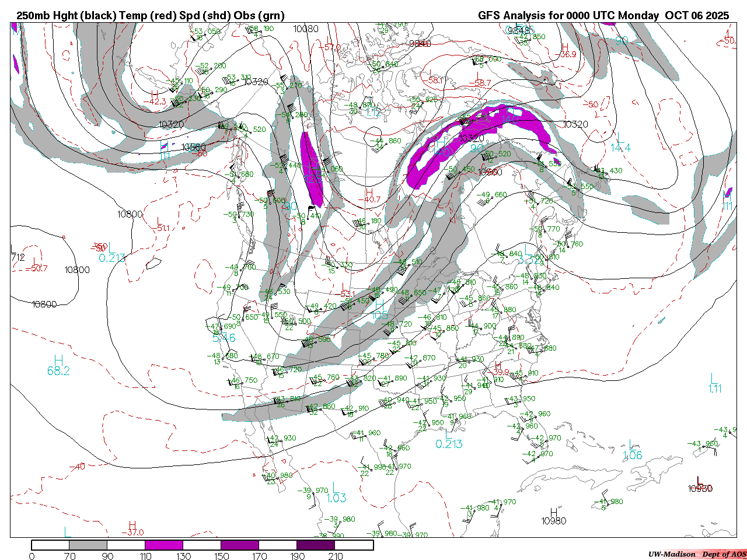Select the purple 150–170 legend swatch
The image size is (747, 560).
click(240, 545)
